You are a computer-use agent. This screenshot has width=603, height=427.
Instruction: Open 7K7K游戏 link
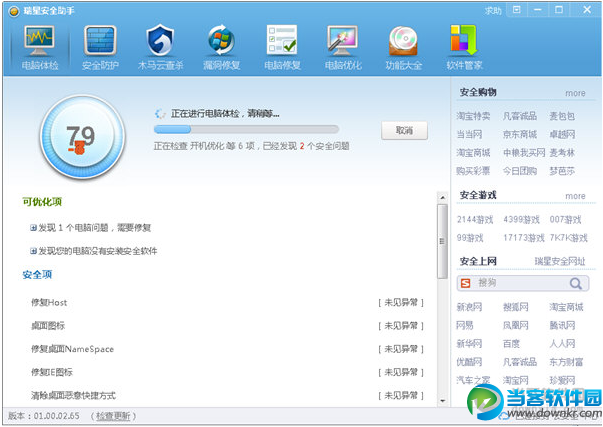click(569, 238)
